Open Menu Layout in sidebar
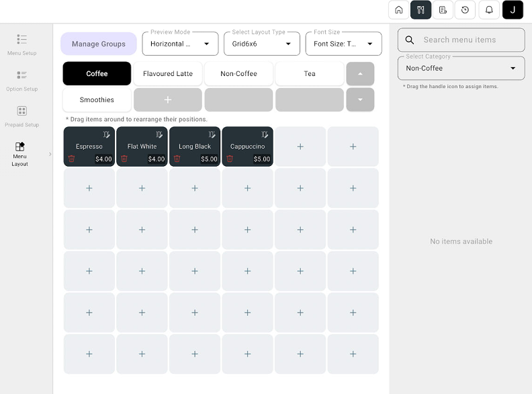Screen dimensions: 532x394 (x=20, y=154)
